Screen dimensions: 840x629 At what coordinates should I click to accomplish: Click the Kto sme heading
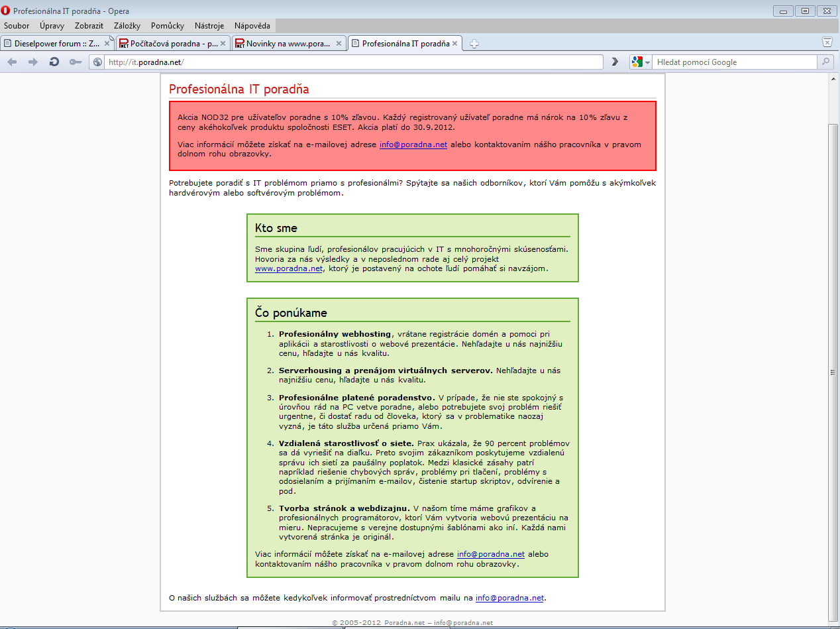pos(276,228)
